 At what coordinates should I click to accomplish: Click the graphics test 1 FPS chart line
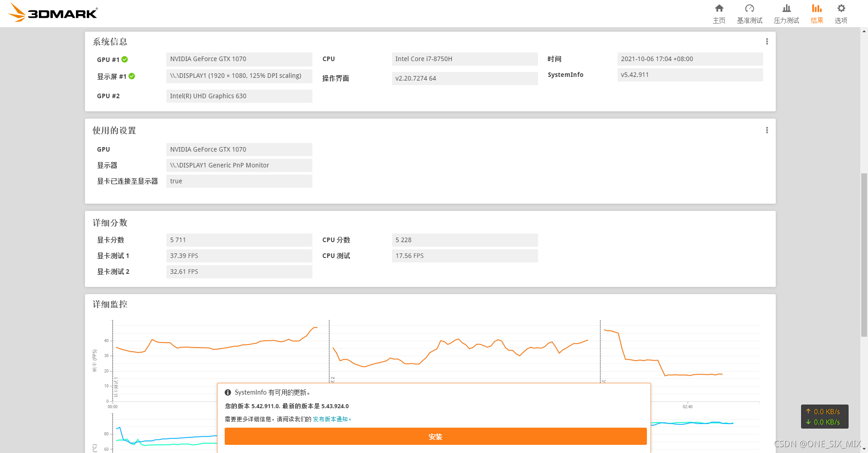pyautogui.click(x=217, y=348)
